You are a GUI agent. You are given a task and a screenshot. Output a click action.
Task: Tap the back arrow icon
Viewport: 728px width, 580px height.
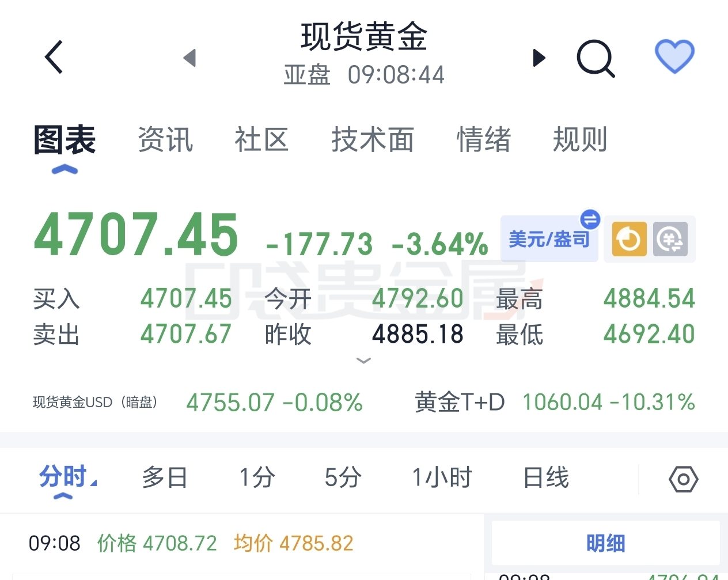coord(54,57)
